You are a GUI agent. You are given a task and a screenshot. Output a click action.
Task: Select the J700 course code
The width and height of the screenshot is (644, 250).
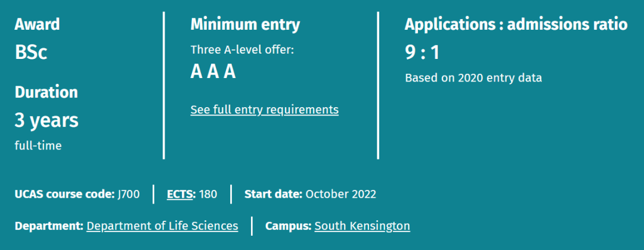[x=128, y=194]
